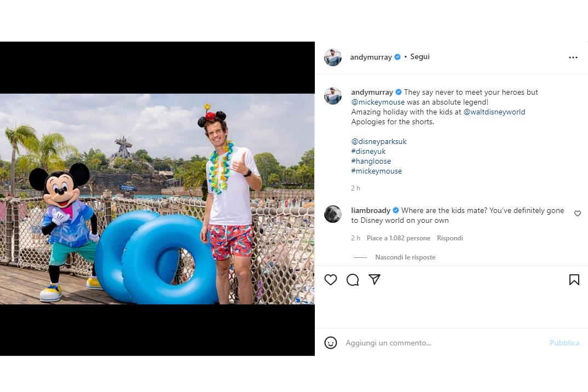Click the #disneyuk hashtag
Screen dimensions: 588x392
(368, 152)
